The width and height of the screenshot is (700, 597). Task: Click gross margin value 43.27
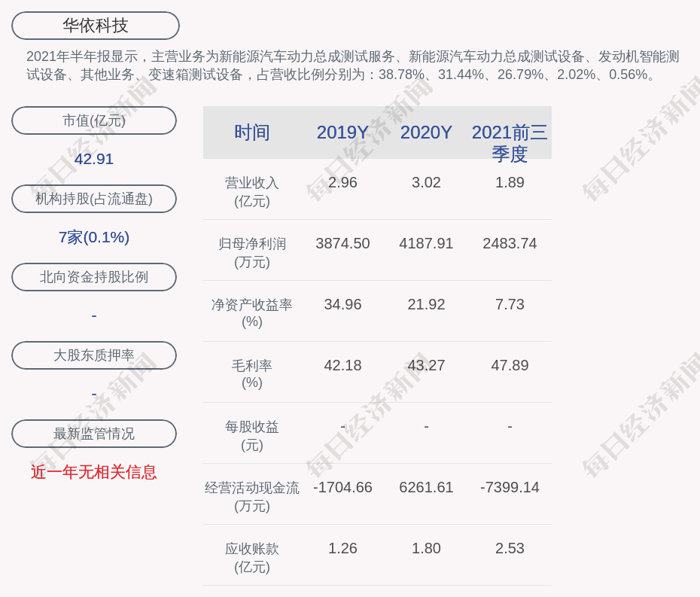tap(426, 365)
